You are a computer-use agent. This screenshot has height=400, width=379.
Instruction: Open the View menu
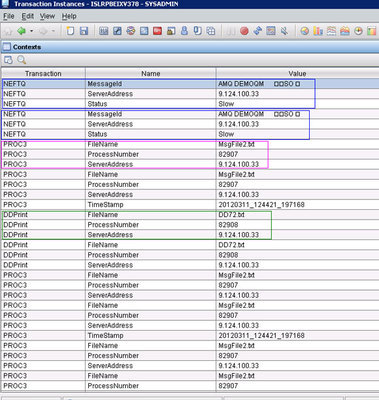click(x=47, y=16)
